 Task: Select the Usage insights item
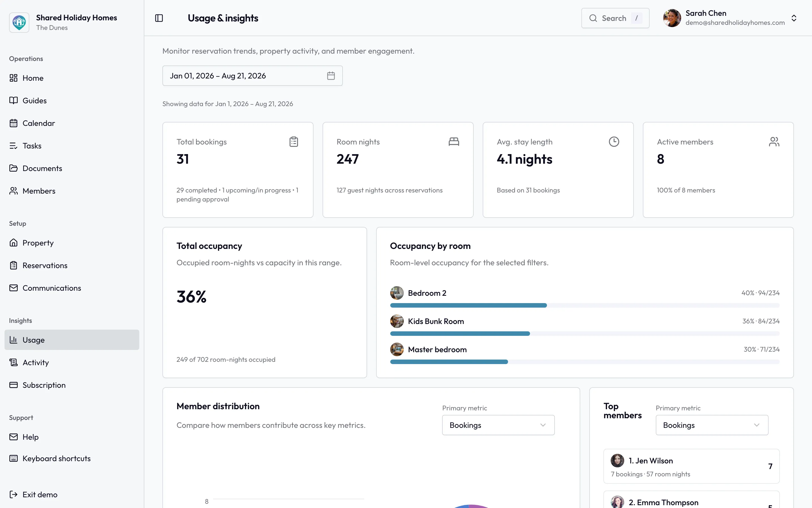coord(72,340)
